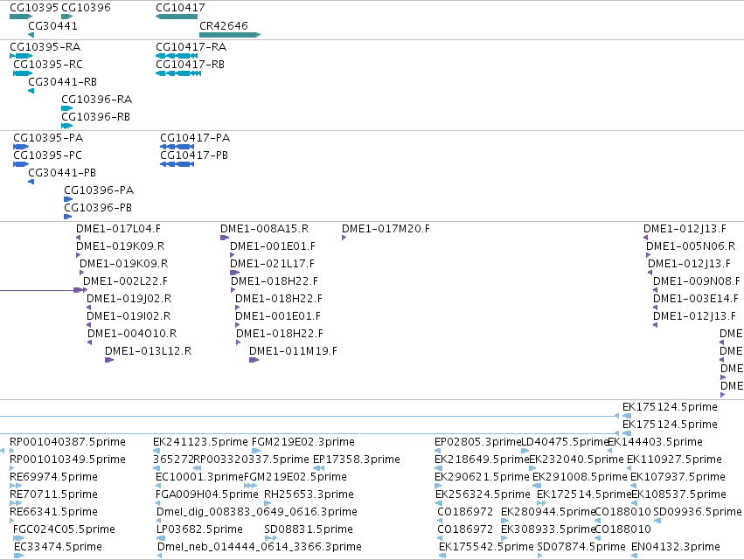
Task: Open EST EN04132.3prime
Action: pos(676,547)
